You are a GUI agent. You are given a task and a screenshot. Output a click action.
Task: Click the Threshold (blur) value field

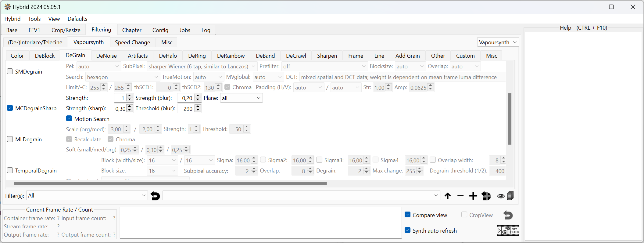pyautogui.click(x=186, y=109)
